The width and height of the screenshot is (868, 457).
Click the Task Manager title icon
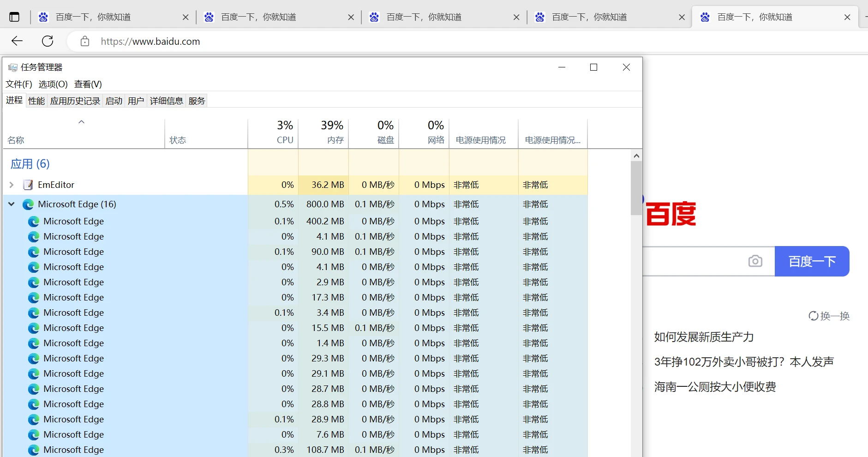tap(12, 67)
